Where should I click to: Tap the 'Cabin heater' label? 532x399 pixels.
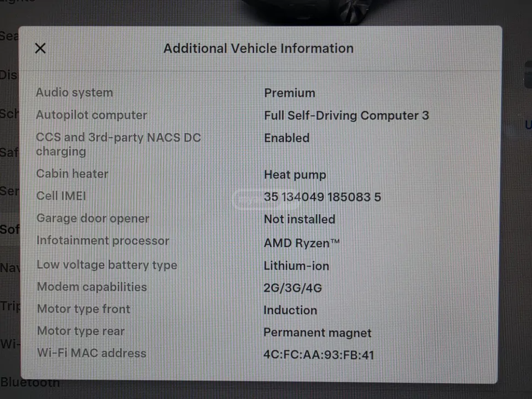(x=72, y=173)
